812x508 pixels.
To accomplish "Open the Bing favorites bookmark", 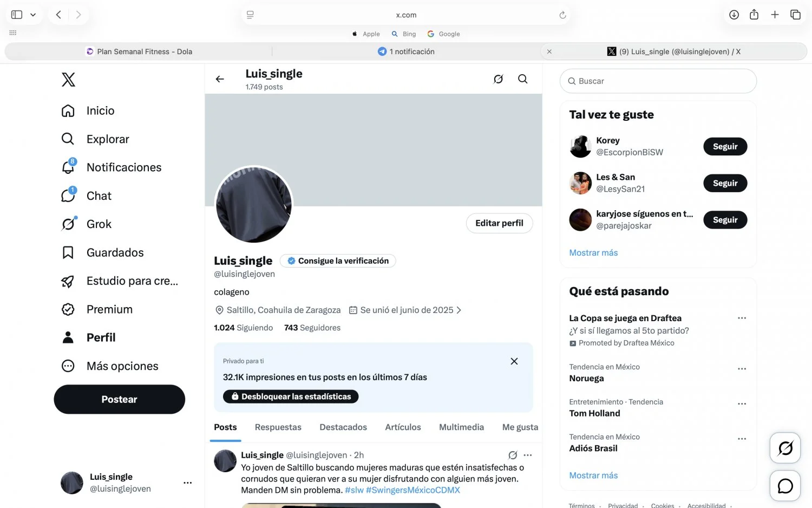I will click(404, 34).
